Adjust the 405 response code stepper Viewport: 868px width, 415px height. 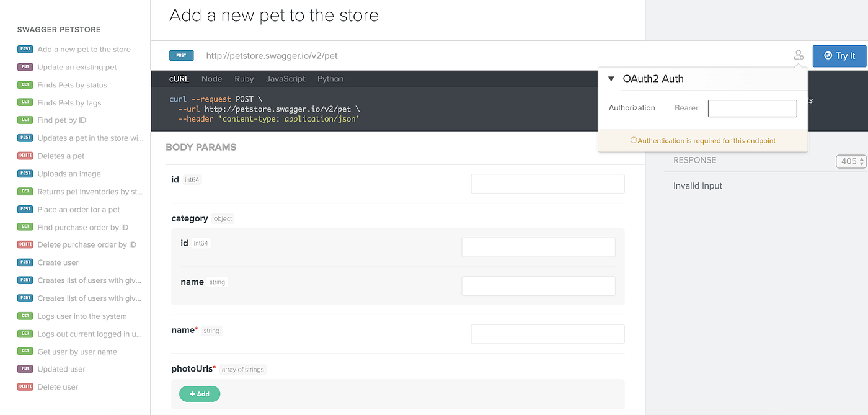click(851, 161)
